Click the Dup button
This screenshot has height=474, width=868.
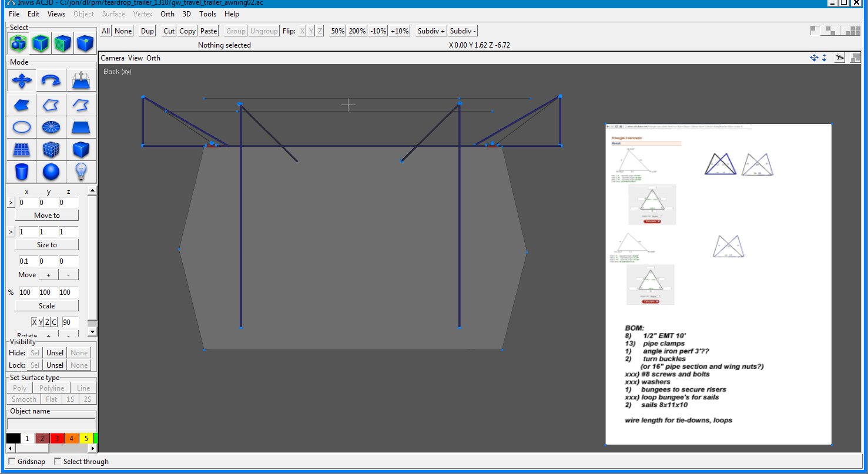click(x=148, y=31)
